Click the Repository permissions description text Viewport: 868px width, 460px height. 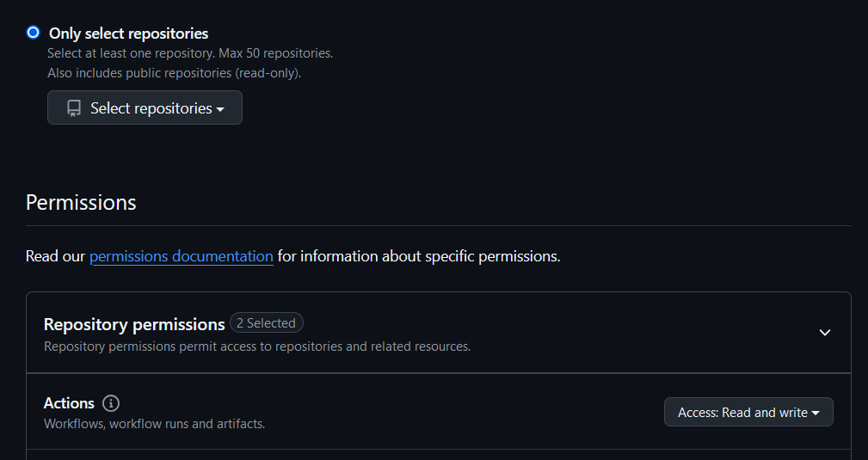tap(257, 347)
